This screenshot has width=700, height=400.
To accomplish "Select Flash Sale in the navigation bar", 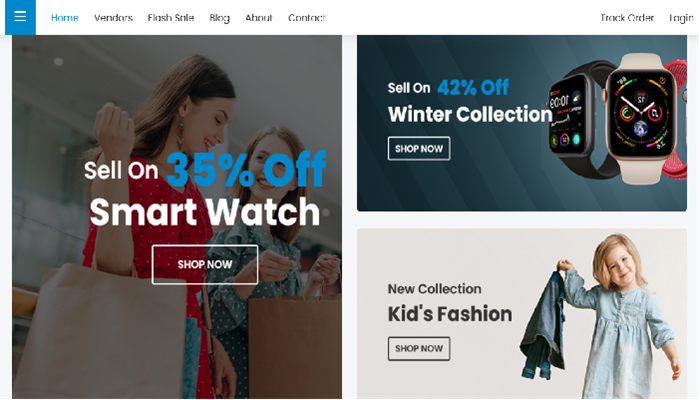I will coord(171,18).
